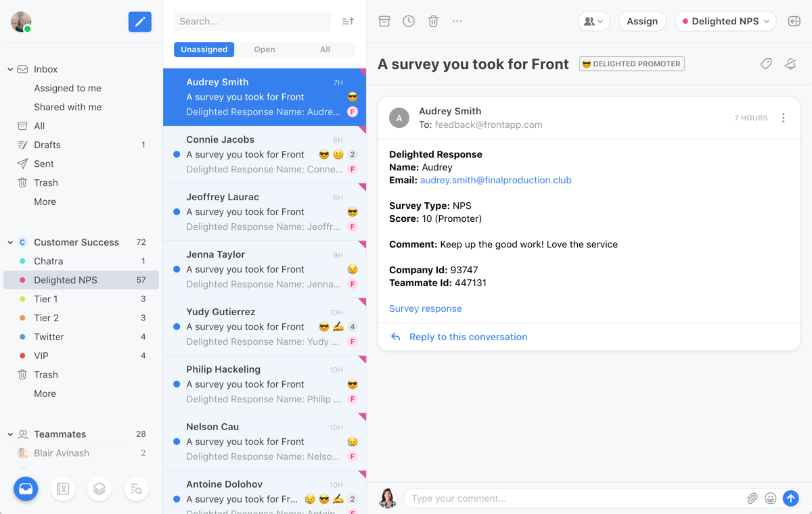
Task: Open the participants dropdown next to Assign
Action: coord(593,22)
